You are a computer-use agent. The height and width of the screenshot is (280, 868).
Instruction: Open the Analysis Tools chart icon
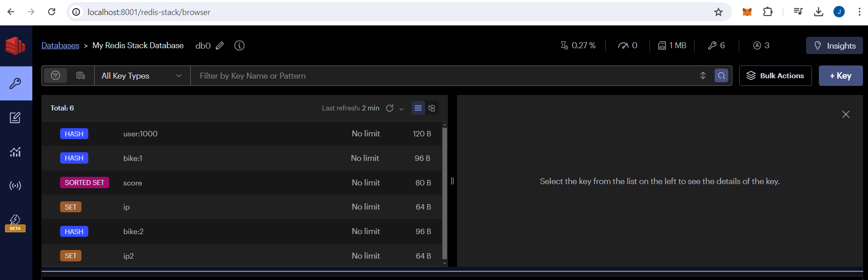point(15,152)
